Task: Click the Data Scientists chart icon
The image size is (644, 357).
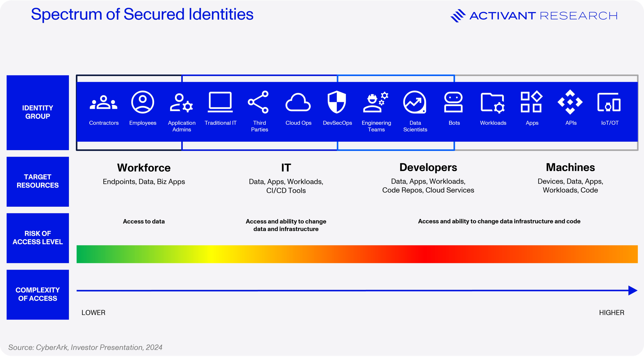Action: [x=415, y=102]
